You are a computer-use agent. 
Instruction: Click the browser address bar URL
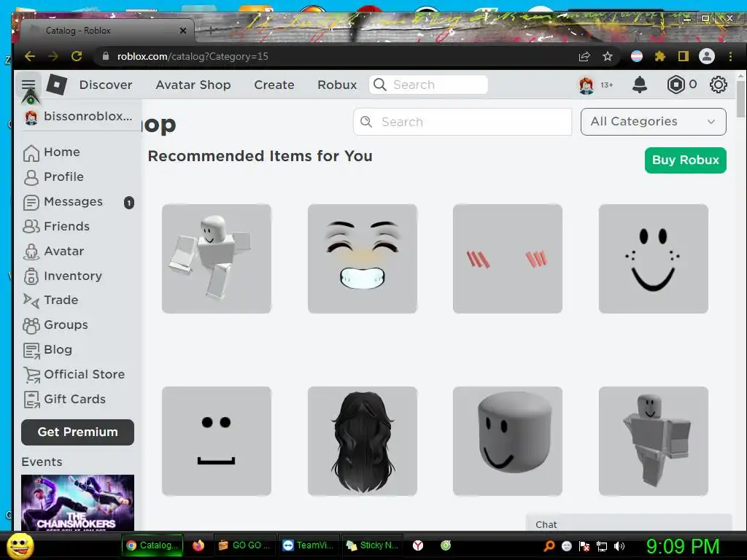[193, 57]
